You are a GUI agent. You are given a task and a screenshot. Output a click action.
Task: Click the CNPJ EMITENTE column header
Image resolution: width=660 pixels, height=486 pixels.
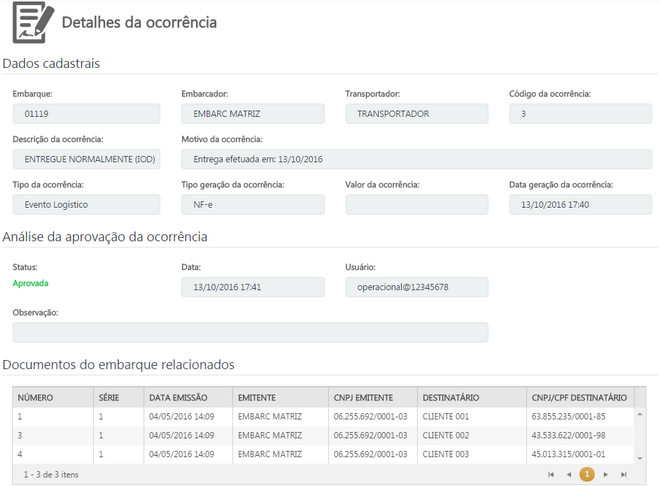[373, 398]
